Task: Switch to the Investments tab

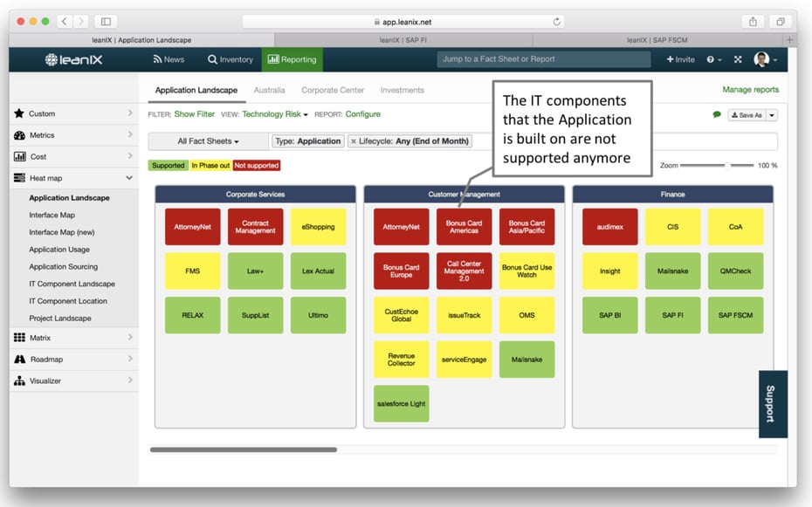Action: (x=403, y=90)
